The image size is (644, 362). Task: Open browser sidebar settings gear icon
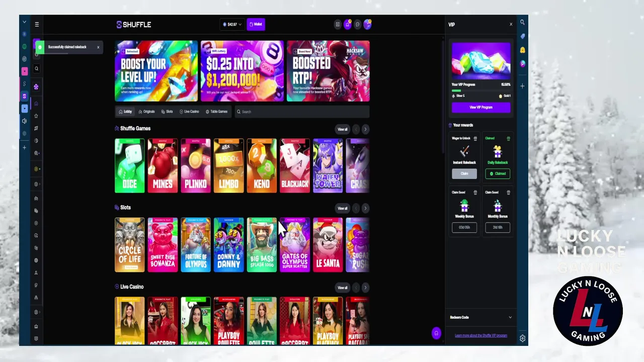click(x=522, y=338)
